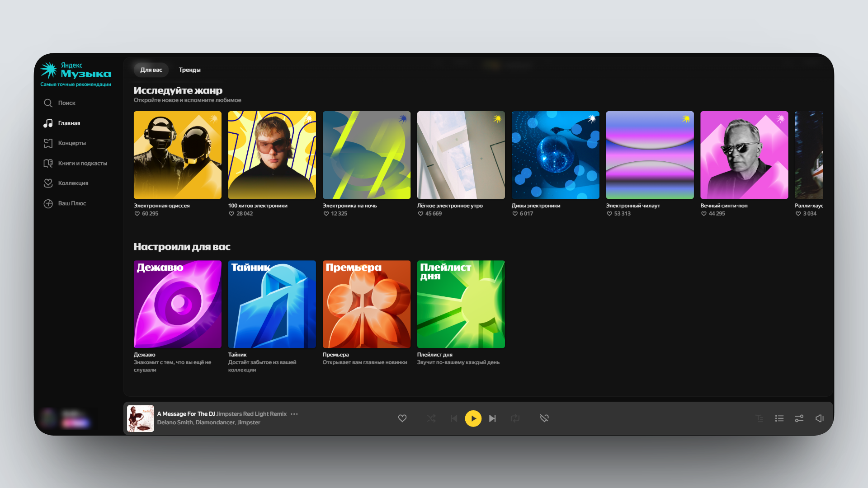Like the current track with heart icon

coord(402,418)
